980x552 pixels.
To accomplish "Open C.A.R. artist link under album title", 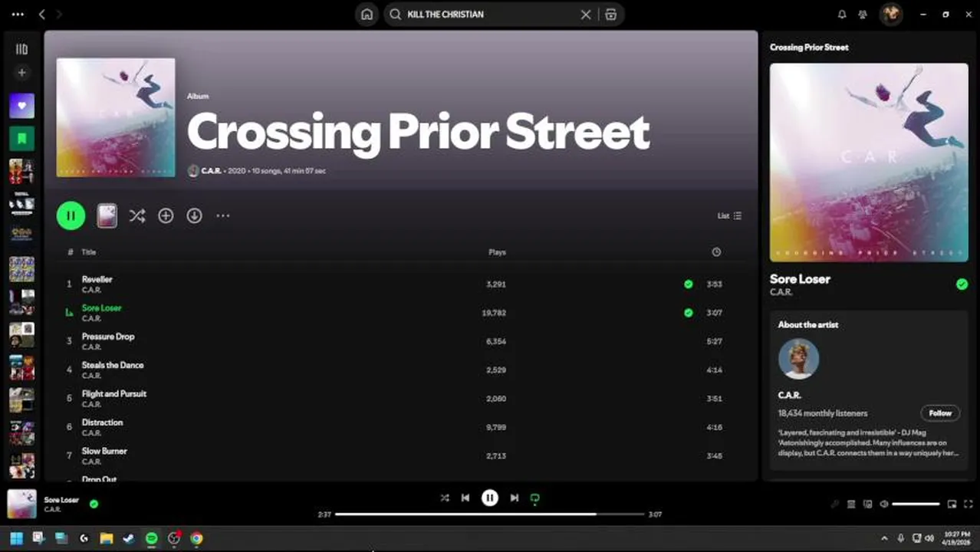I will (211, 171).
